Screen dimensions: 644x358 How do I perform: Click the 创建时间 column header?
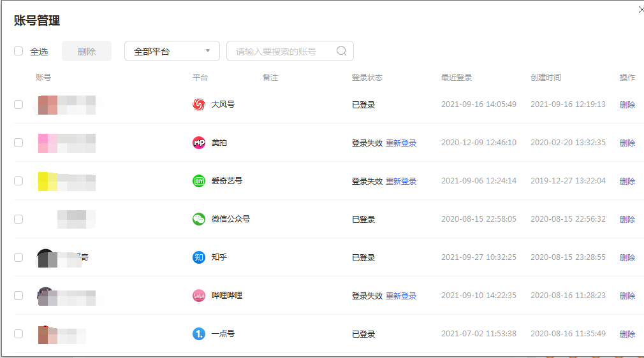(x=545, y=77)
